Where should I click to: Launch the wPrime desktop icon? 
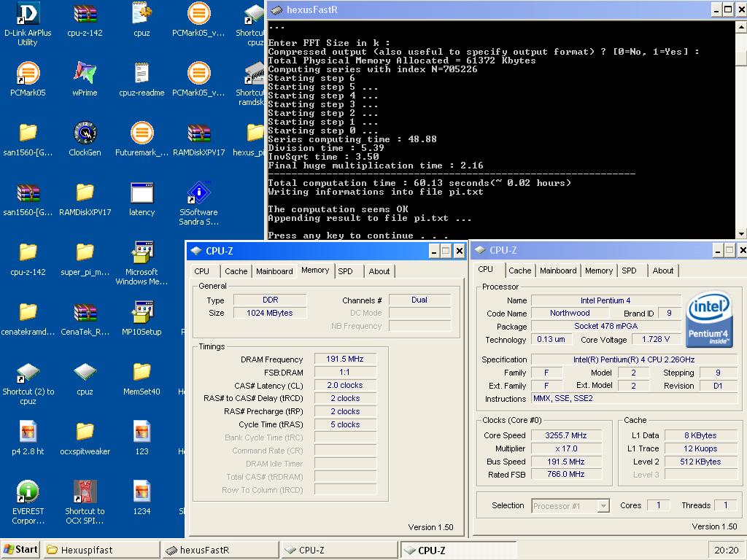tap(85, 74)
